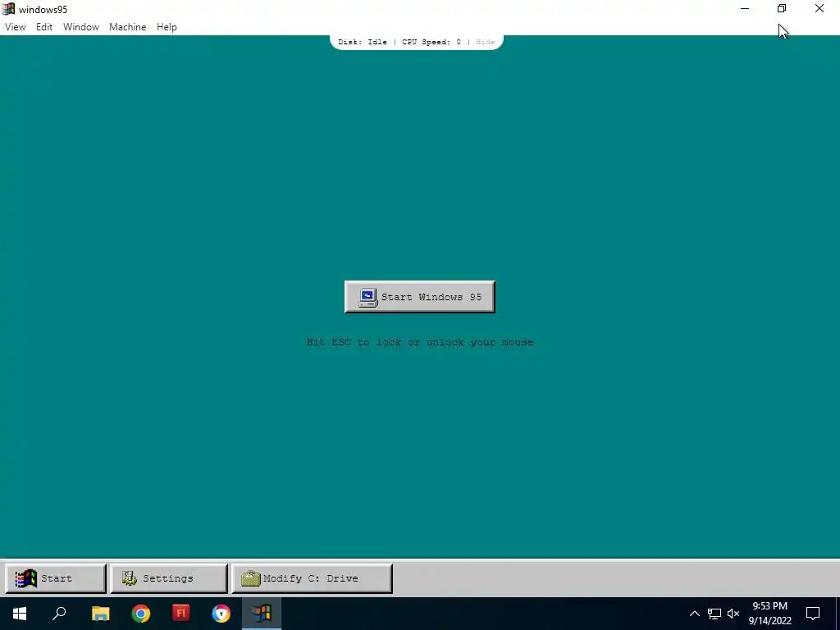
Task: Click the taskbar search magnifier icon
Action: click(59, 614)
